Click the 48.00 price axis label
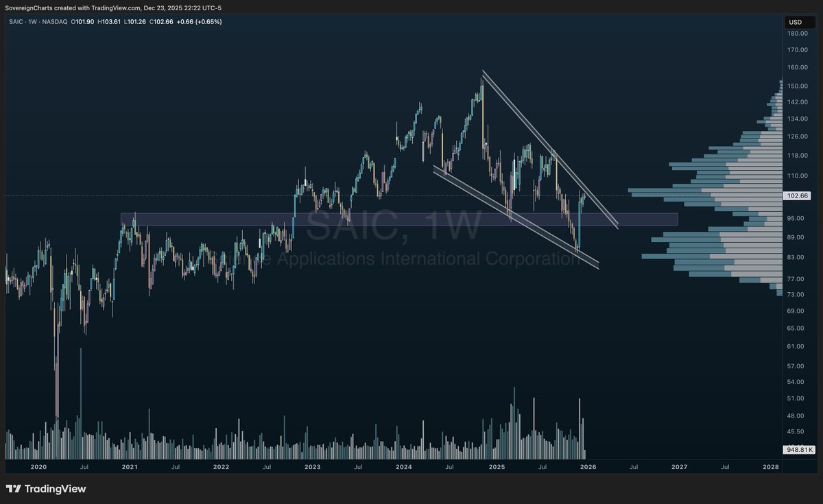Viewport: 823px width, 504px height. pos(796,416)
